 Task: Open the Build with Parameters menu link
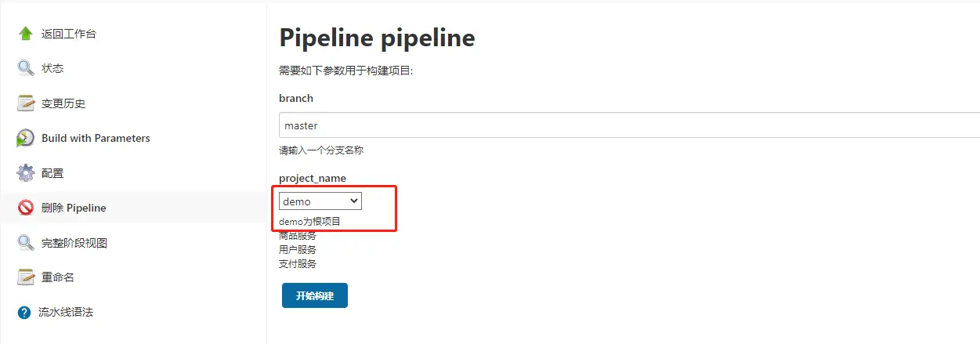click(x=96, y=138)
